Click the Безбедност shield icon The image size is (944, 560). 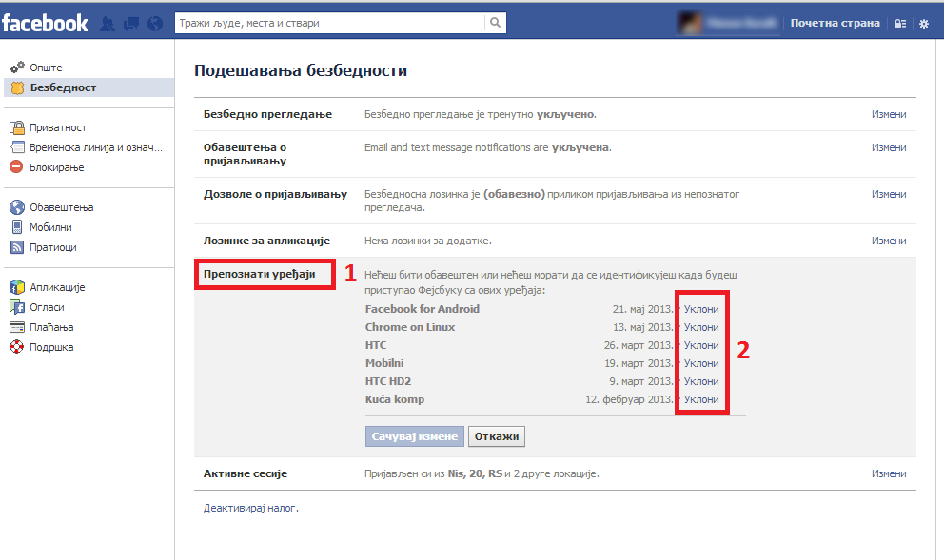17,87
